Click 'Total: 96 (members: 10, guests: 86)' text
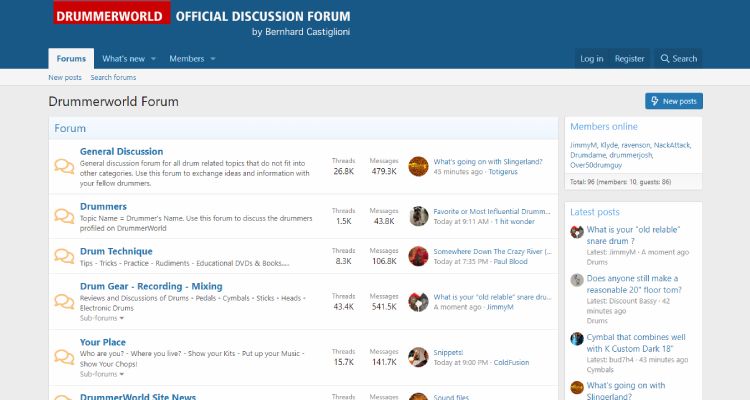The image size is (750, 400). (620, 182)
